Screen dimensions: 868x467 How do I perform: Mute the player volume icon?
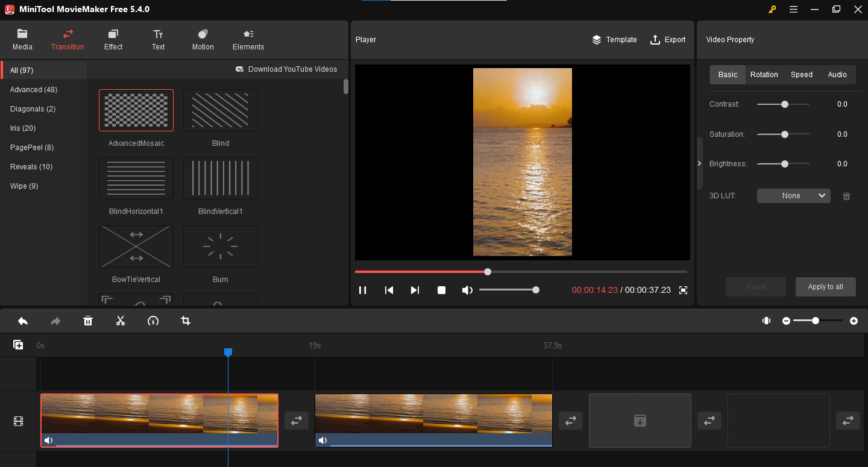(x=467, y=290)
